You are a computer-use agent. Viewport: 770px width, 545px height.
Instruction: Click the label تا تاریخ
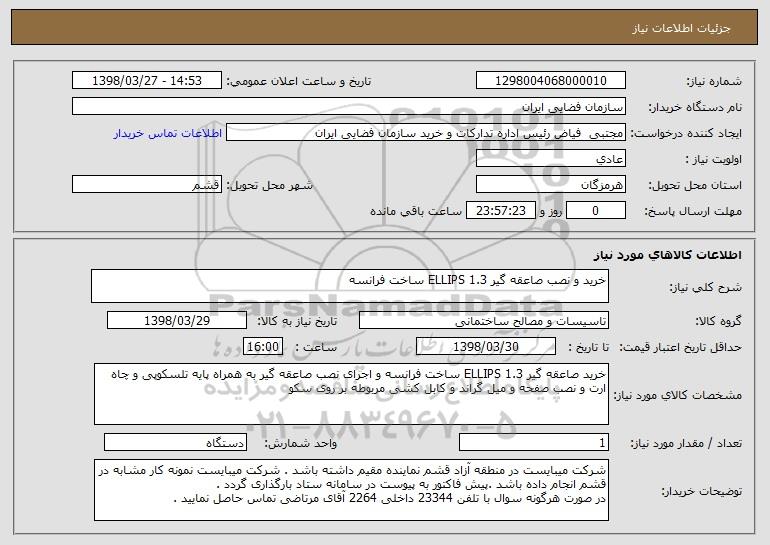[x=588, y=348]
